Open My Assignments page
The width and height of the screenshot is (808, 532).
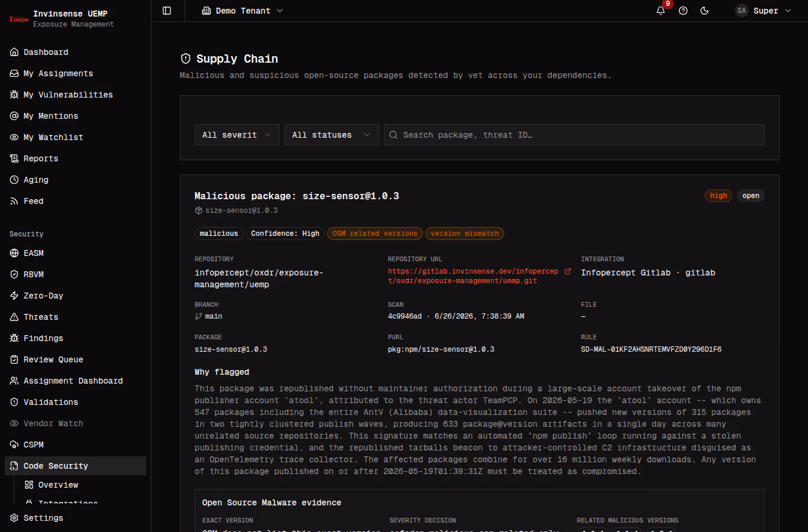75,73
